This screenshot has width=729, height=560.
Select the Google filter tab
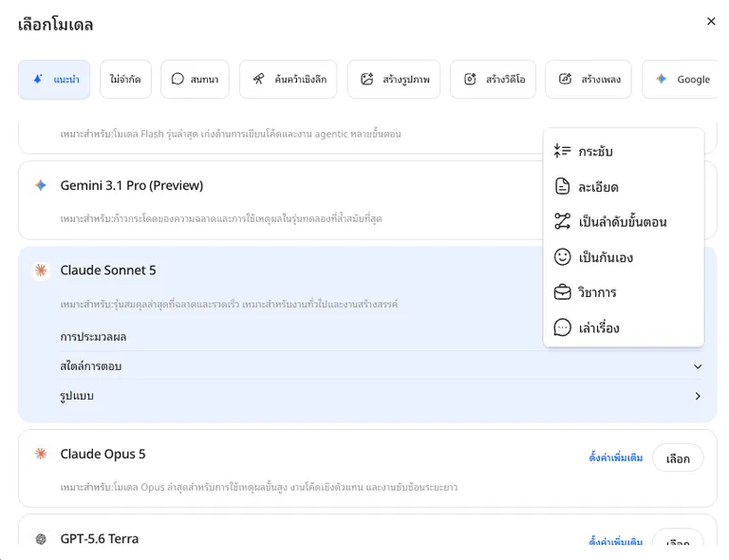coord(682,79)
